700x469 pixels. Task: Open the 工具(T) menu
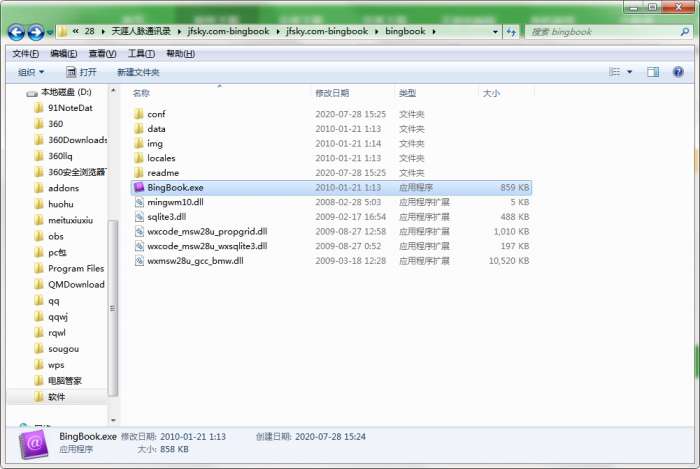(141, 54)
